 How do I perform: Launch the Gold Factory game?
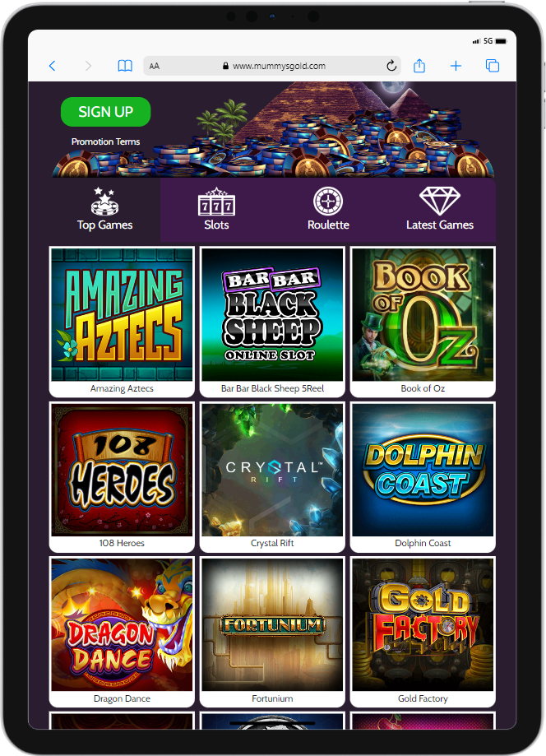[423, 632]
